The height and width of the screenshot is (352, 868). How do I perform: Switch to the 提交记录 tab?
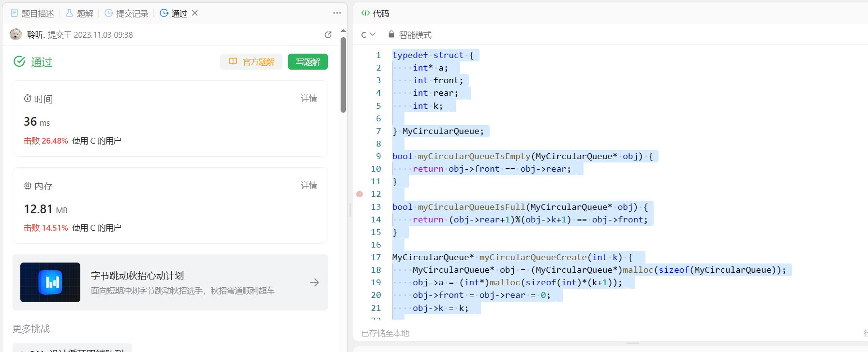[127, 14]
